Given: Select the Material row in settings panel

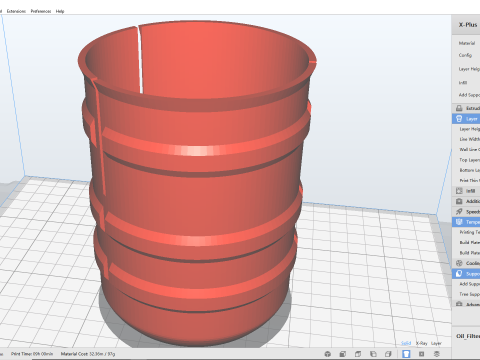Looking at the screenshot, I should coord(467,43).
